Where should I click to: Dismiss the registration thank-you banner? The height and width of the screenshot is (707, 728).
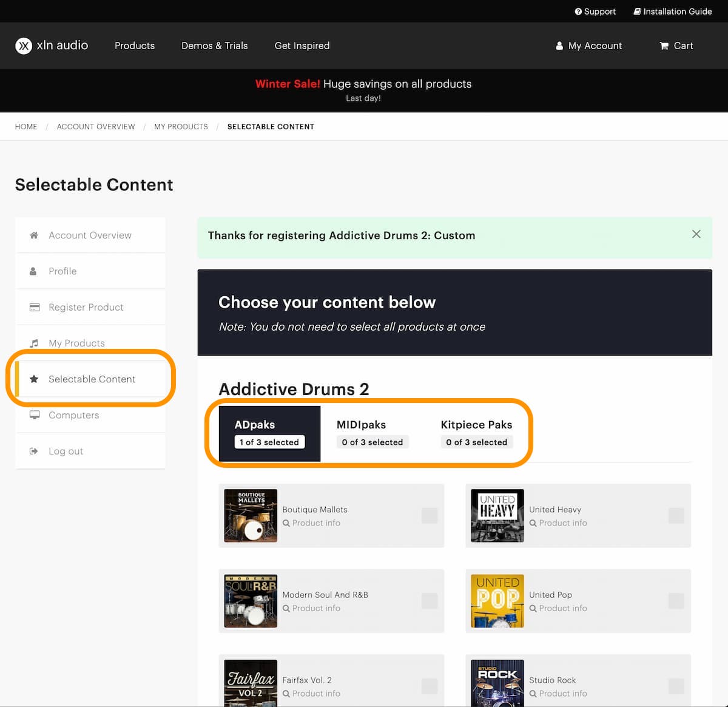[696, 234]
